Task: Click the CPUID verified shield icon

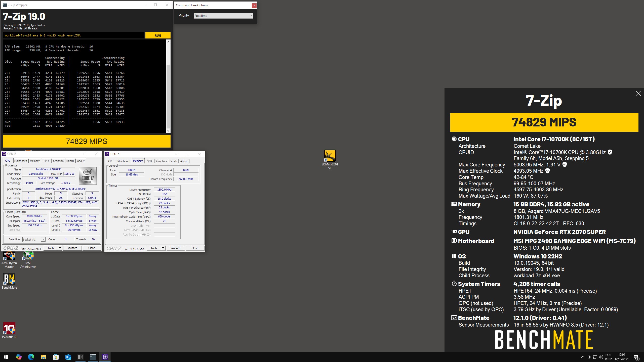Action: tap(610, 152)
